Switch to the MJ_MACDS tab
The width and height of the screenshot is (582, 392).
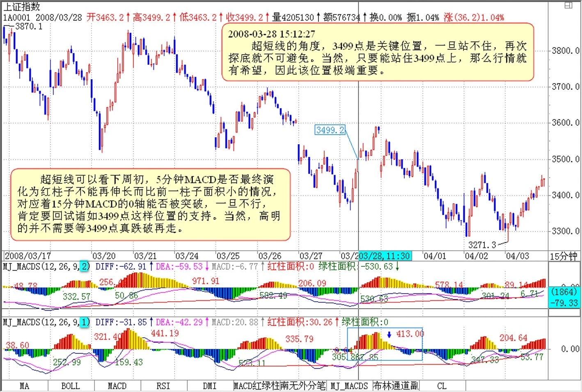point(349,386)
